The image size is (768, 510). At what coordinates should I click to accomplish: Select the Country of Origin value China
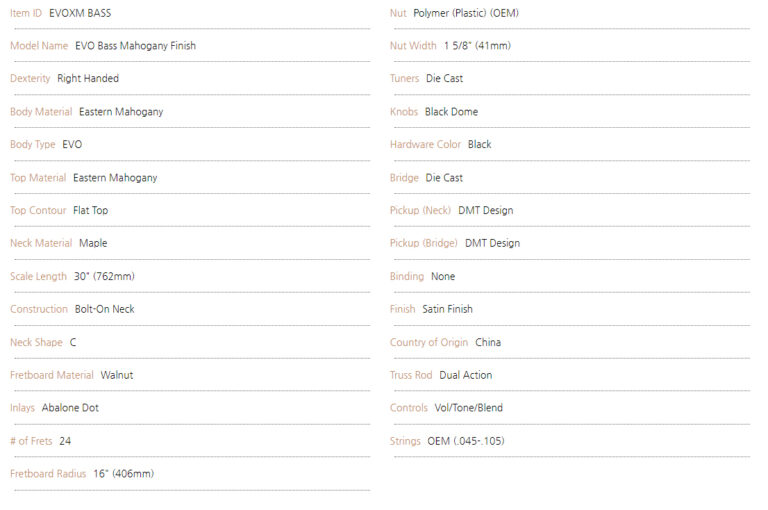coord(488,343)
